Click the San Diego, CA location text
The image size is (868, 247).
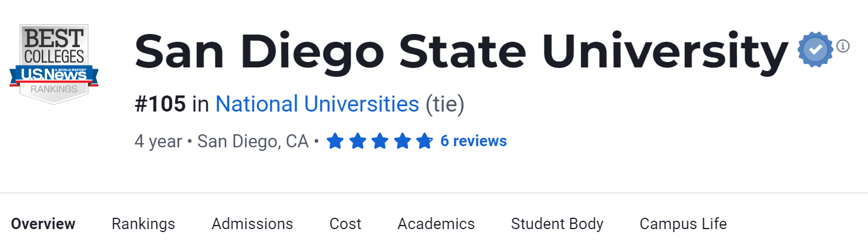tap(253, 141)
